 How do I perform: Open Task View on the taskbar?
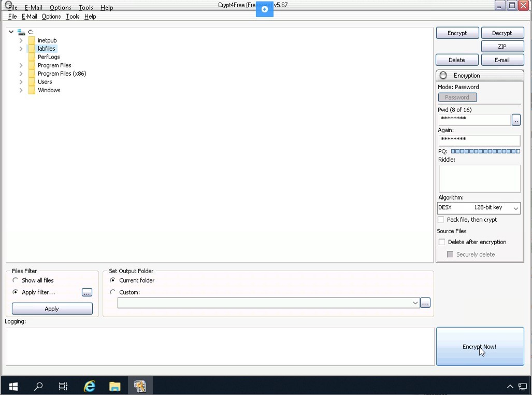click(63, 386)
